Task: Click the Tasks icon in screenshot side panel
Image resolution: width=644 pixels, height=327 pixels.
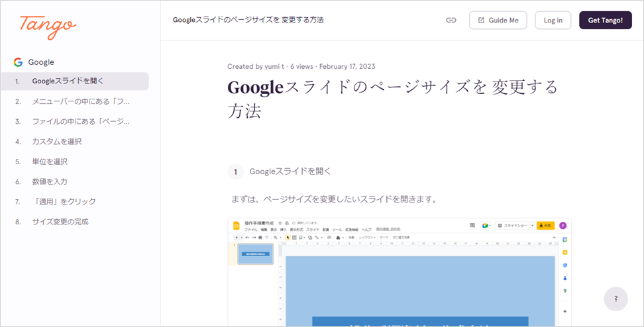Action: [x=564, y=265]
